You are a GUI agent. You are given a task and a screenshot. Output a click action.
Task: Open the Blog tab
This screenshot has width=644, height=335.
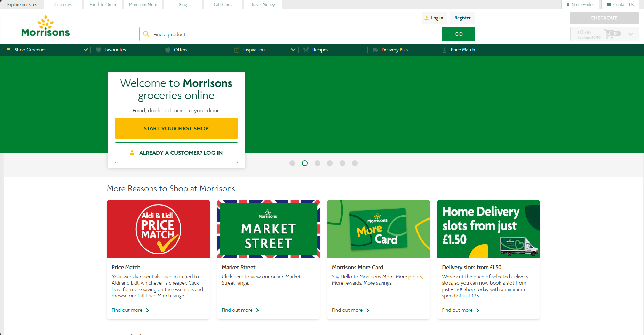pos(183,5)
